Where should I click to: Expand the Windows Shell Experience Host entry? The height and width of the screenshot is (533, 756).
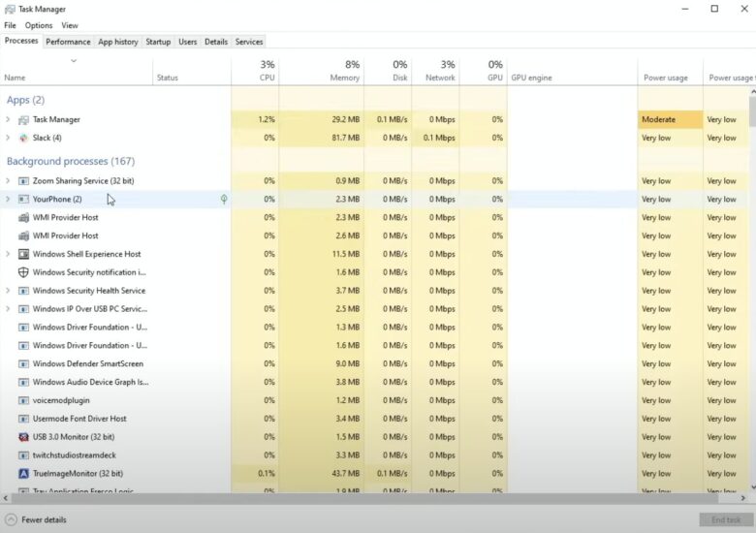click(x=8, y=254)
